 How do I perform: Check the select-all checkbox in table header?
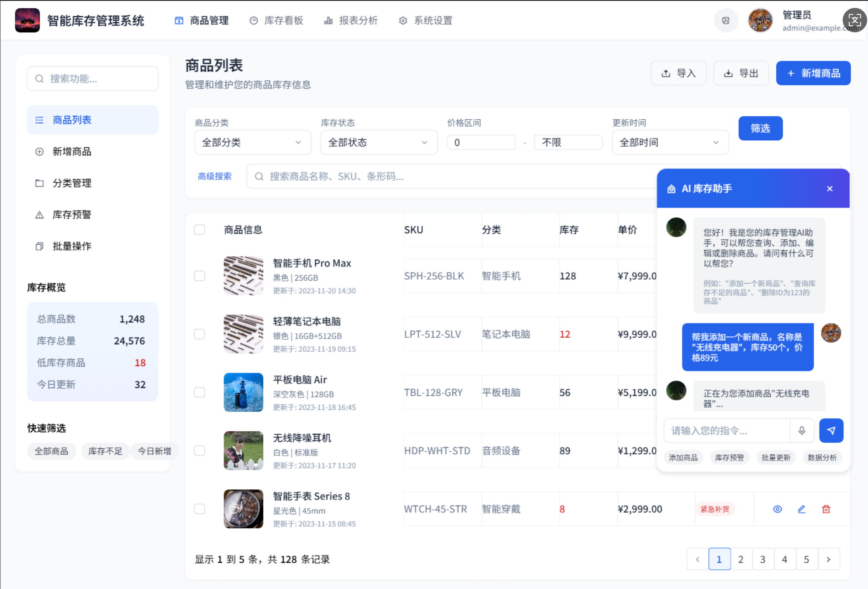tap(200, 229)
